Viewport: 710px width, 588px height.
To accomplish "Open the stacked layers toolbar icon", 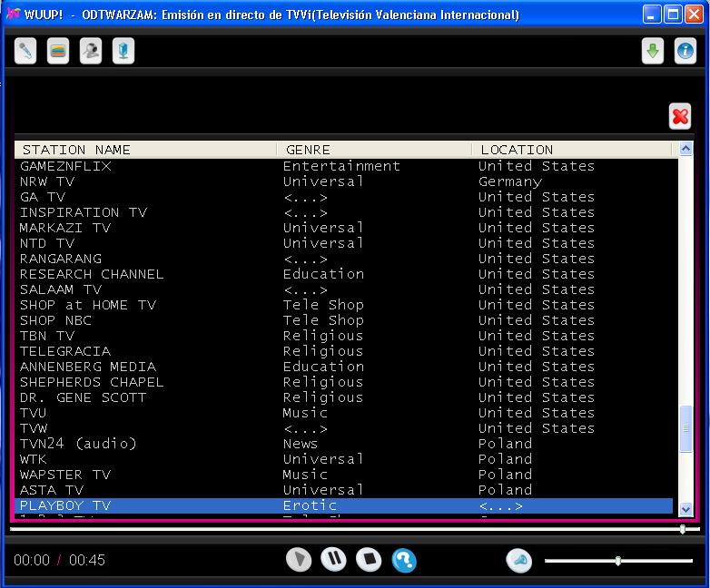I will (x=58, y=51).
